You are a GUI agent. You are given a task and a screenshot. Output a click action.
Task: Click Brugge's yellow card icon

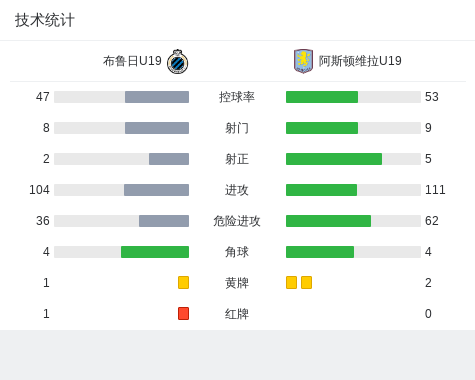coord(183,282)
